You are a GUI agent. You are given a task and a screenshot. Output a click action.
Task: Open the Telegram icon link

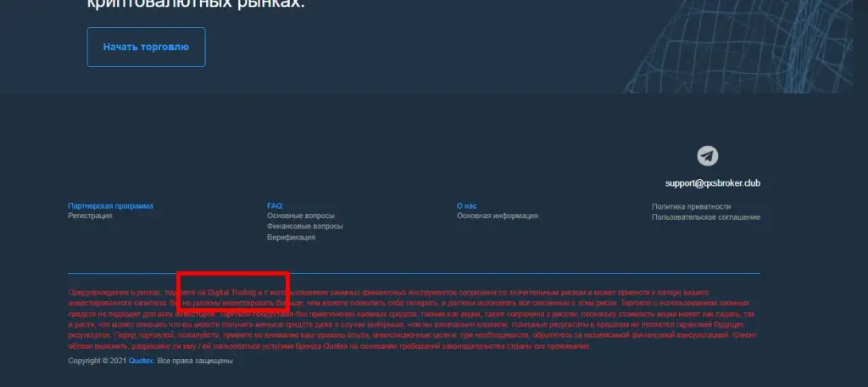(707, 156)
